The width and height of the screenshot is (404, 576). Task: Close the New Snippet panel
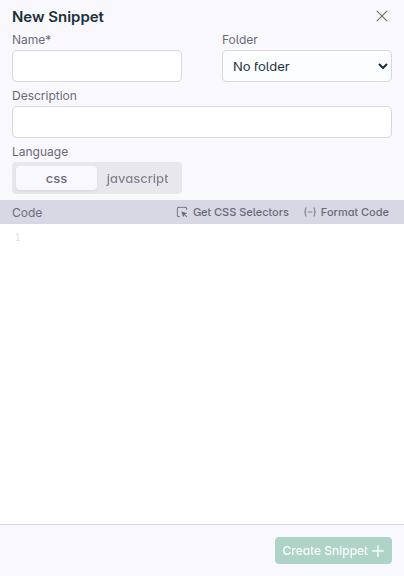point(382,16)
